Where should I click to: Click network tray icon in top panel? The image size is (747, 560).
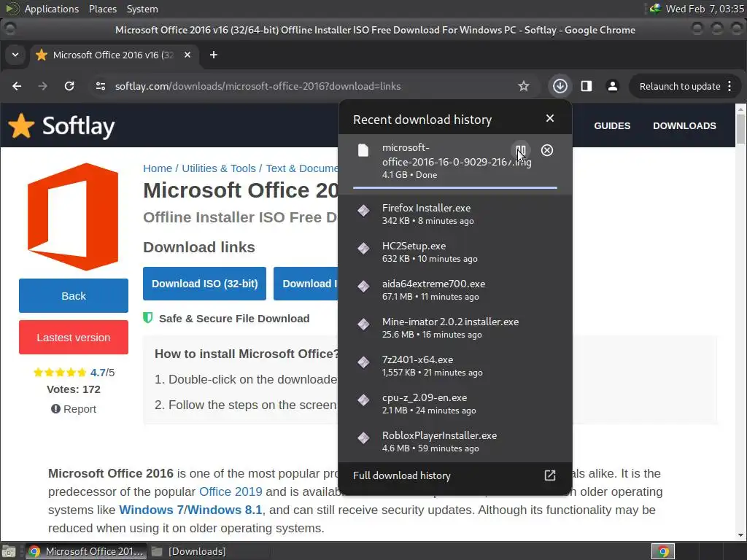[656, 9]
